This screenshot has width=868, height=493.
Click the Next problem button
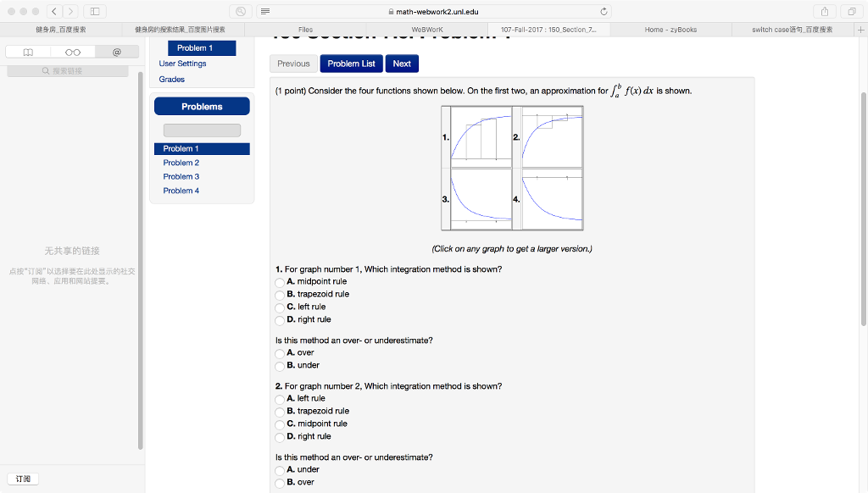[401, 64]
